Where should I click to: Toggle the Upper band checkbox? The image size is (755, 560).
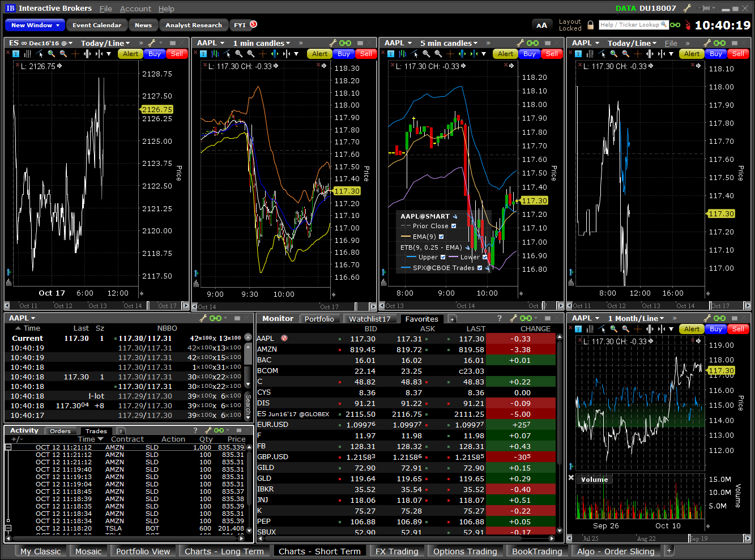click(443, 257)
